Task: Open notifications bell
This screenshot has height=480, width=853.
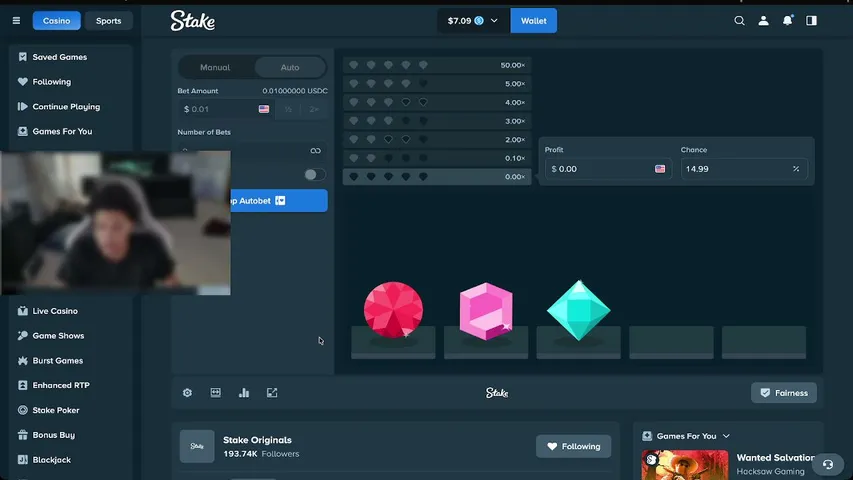Action: pos(787,21)
